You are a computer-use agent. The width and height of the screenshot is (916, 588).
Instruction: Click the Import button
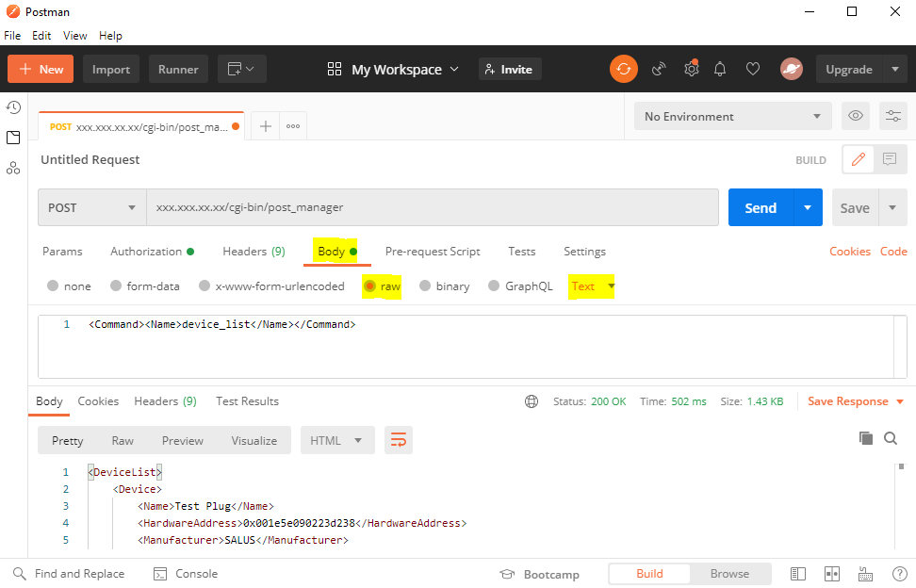(x=111, y=69)
